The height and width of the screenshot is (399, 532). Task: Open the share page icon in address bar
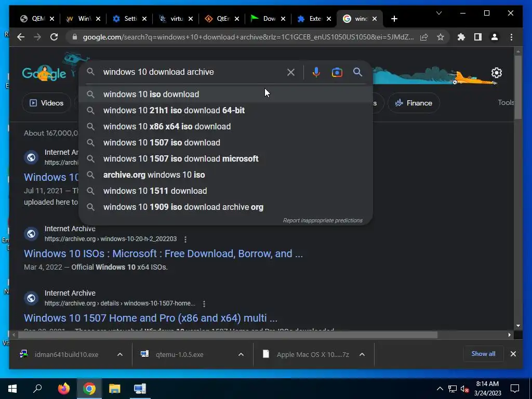[x=424, y=37]
